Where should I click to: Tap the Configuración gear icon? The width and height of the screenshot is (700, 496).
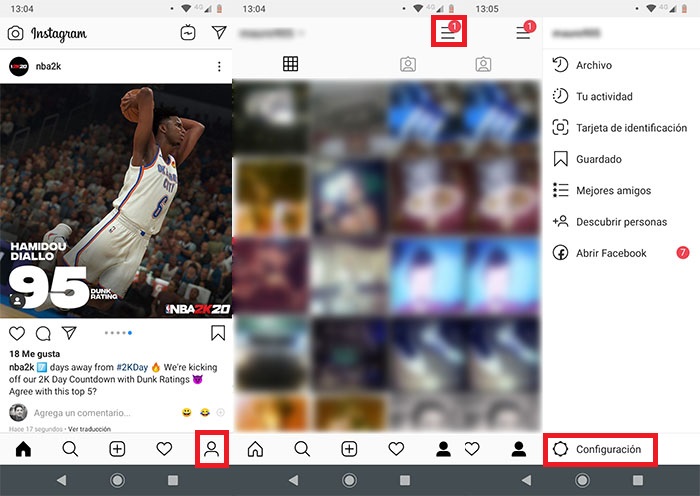coord(560,449)
